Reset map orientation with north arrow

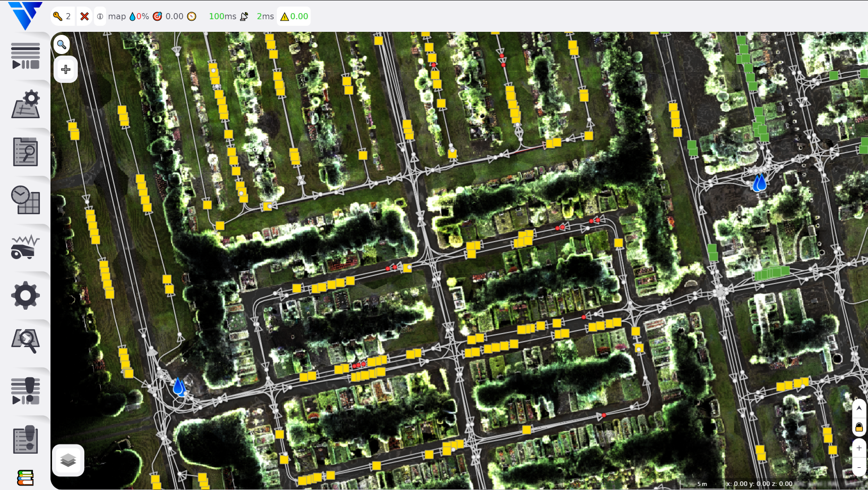click(859, 408)
